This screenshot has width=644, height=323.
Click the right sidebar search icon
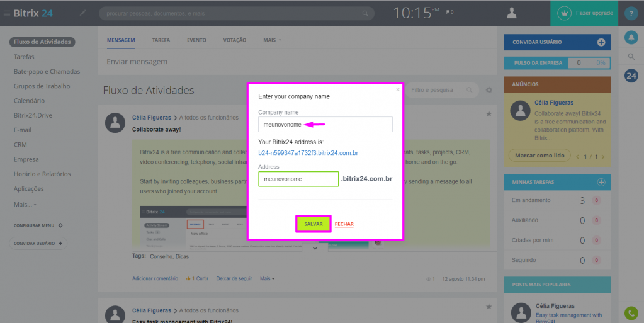[631, 57]
